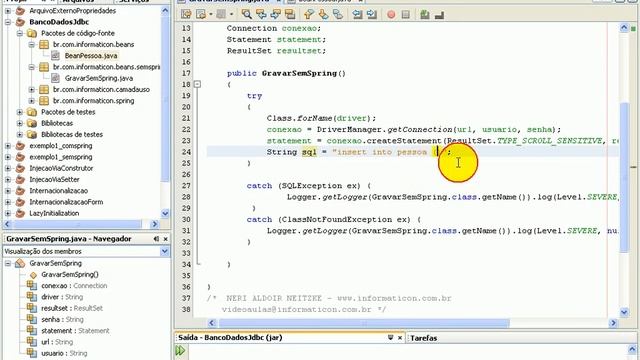The height and width of the screenshot is (360, 640).
Task: Click Find Next Occurrence icon
Action: 276,14
